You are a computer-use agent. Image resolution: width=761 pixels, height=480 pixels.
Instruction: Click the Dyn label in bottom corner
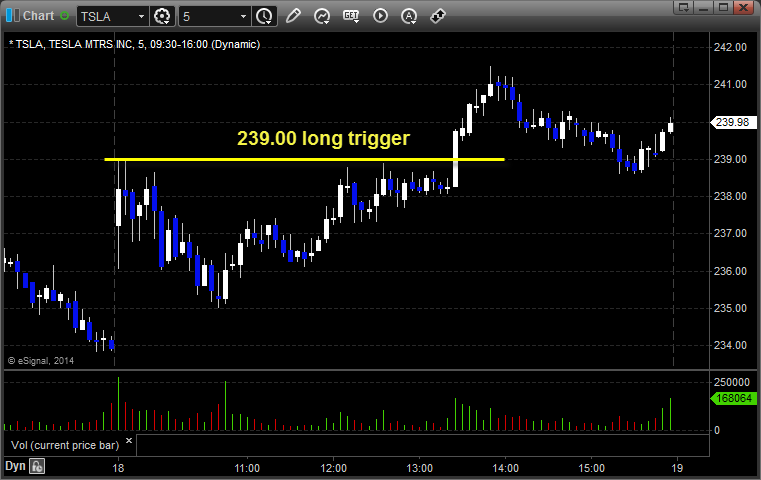(x=15, y=466)
